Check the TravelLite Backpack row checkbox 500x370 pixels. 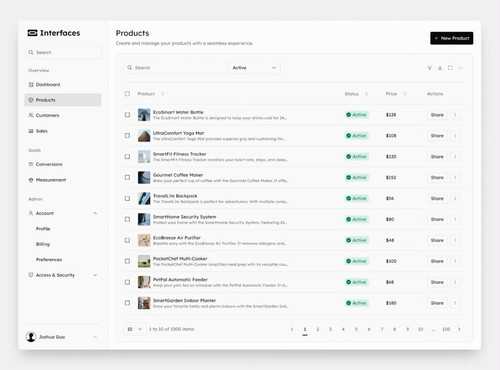coord(127,198)
